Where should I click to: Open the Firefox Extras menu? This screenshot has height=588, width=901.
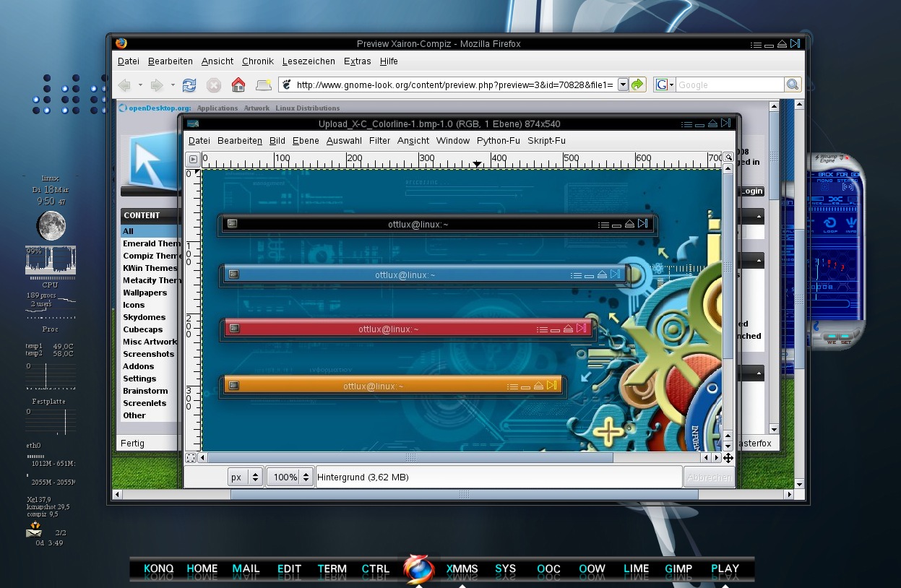358,61
